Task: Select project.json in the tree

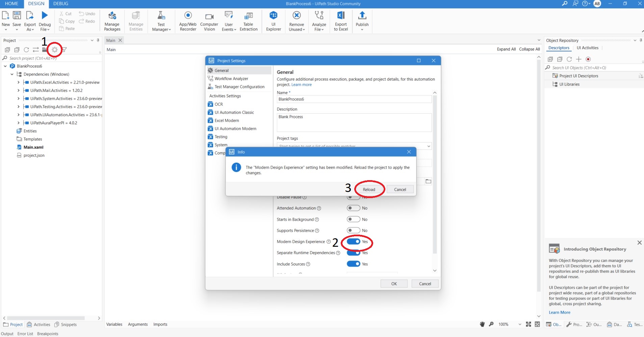Action: [34, 155]
